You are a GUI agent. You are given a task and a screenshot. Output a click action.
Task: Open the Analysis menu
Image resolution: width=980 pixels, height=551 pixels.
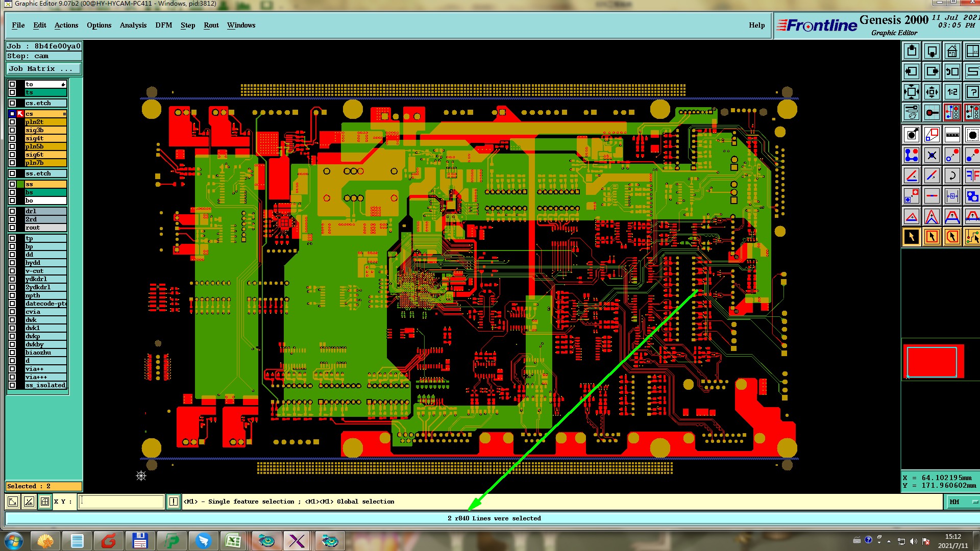133,25
